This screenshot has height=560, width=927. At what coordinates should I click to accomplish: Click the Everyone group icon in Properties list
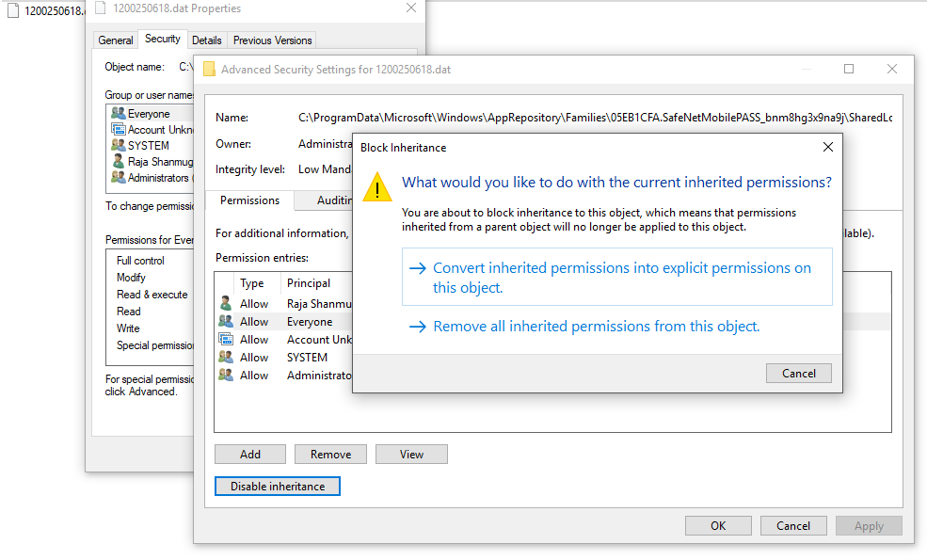pyautogui.click(x=118, y=114)
